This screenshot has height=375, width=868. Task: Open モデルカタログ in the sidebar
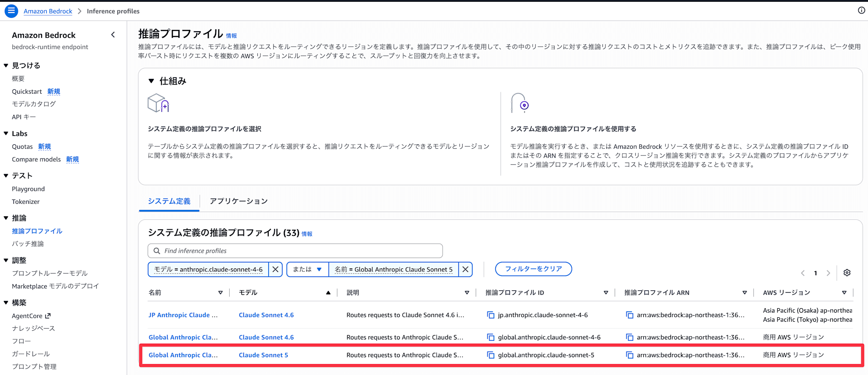(x=34, y=104)
